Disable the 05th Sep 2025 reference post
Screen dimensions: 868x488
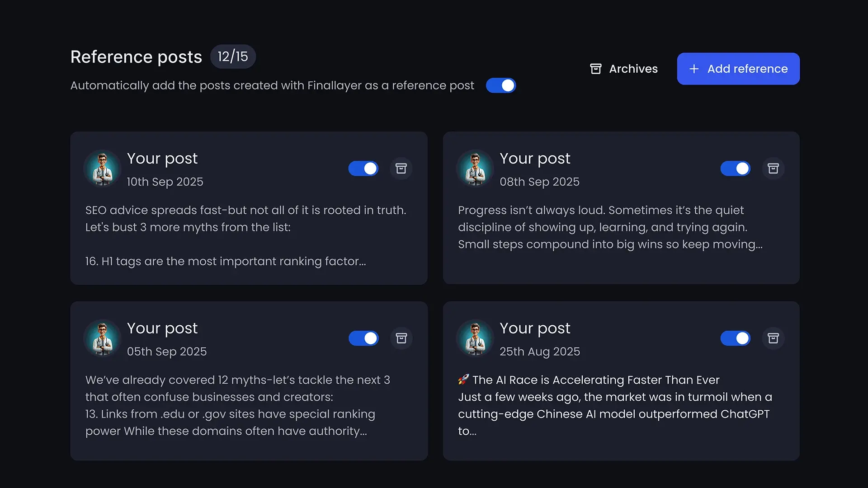[x=363, y=338]
